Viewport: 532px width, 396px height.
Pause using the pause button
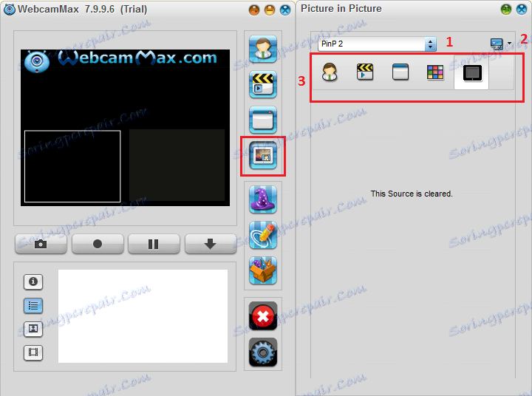(154, 244)
